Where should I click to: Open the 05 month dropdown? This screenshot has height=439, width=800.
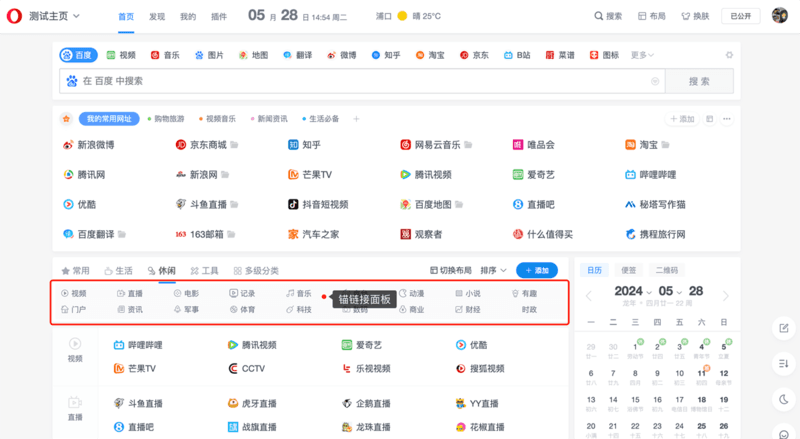[x=670, y=291]
